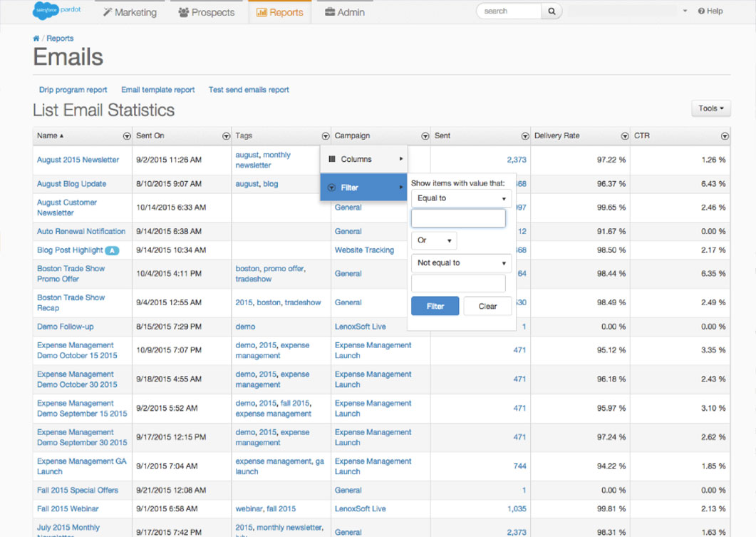Click the 'blog' tag link
Image resolution: width=756 pixels, height=537 pixels.
271,184
